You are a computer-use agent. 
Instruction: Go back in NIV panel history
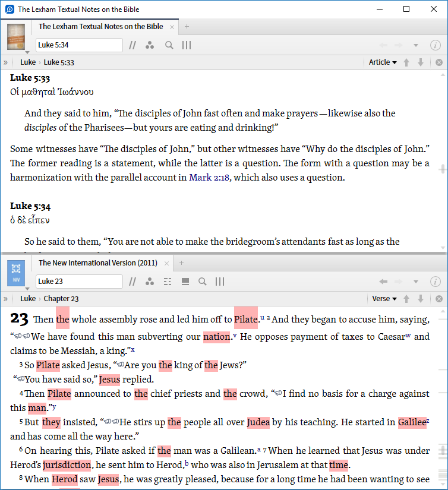[383, 282]
